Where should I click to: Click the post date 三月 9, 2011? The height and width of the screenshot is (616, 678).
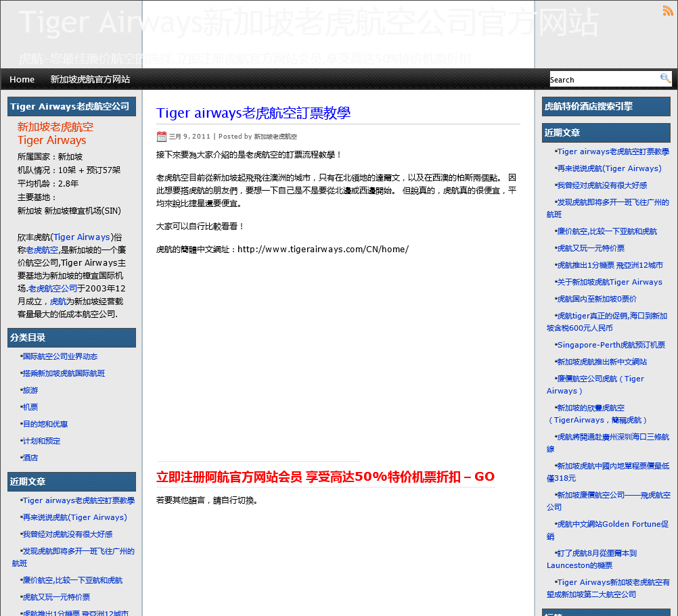pos(189,137)
